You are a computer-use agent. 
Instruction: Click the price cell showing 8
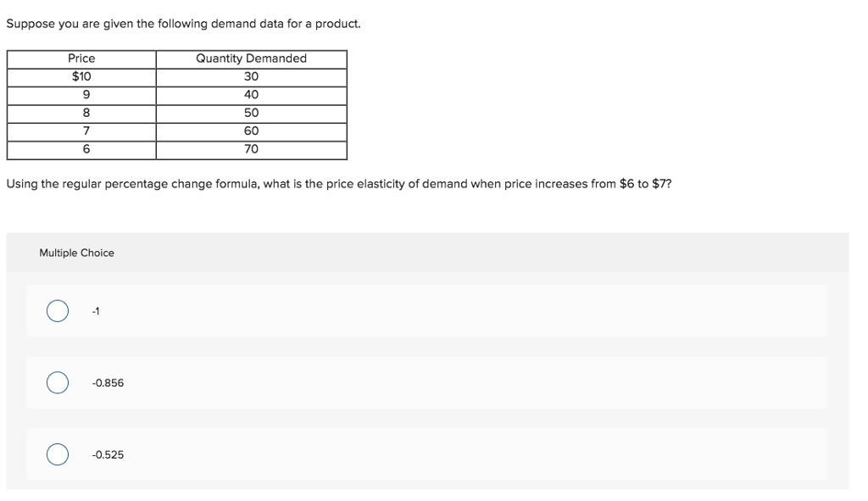click(x=81, y=113)
